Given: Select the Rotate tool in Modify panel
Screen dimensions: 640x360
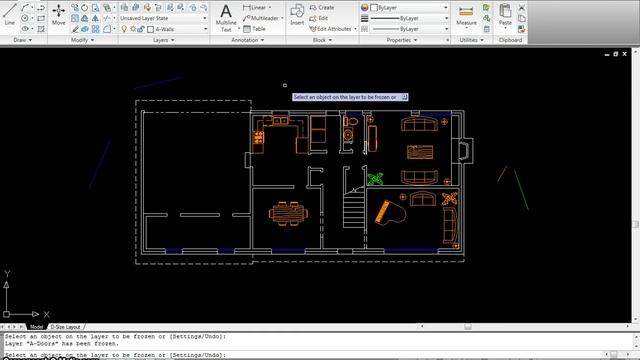Looking at the screenshot, I should point(84,7).
